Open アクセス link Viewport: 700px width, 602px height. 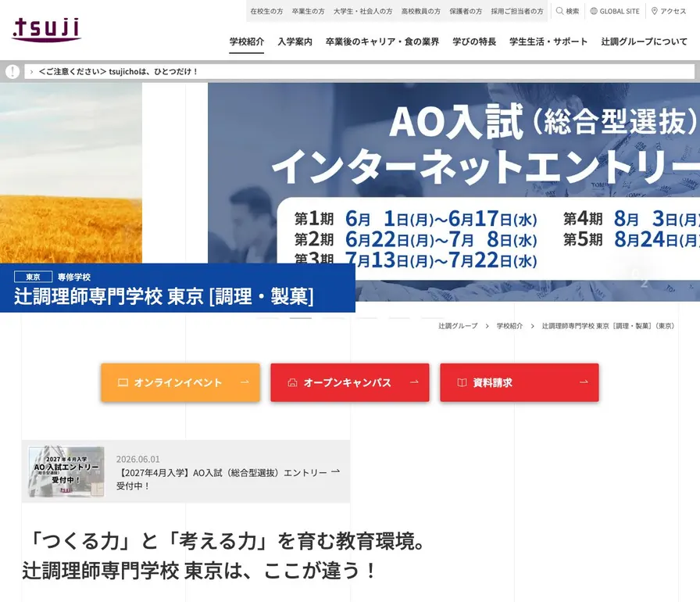click(668, 11)
